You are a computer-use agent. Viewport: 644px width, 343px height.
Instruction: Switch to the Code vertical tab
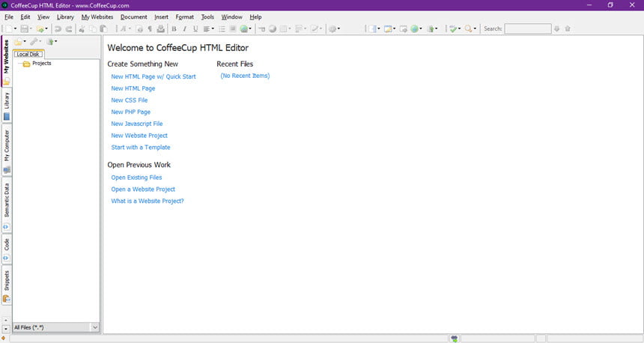coord(7,249)
